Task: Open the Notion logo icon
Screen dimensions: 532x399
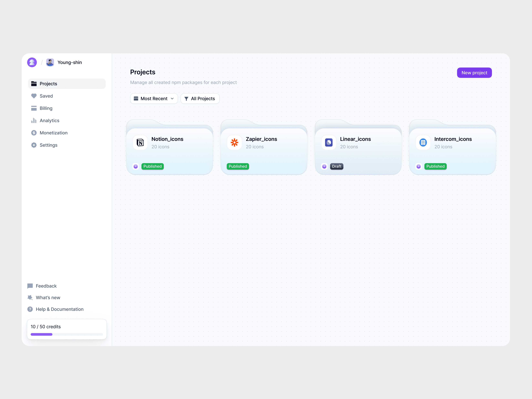Action: point(140,143)
